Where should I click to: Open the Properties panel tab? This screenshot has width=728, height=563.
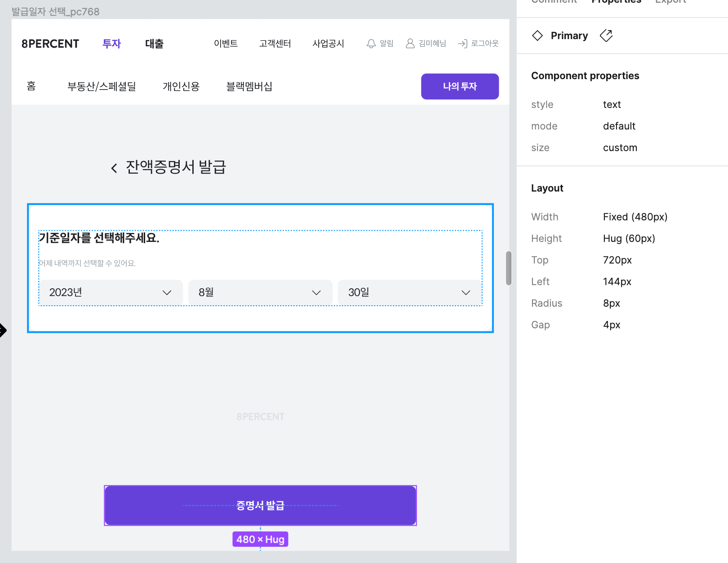point(616,1)
